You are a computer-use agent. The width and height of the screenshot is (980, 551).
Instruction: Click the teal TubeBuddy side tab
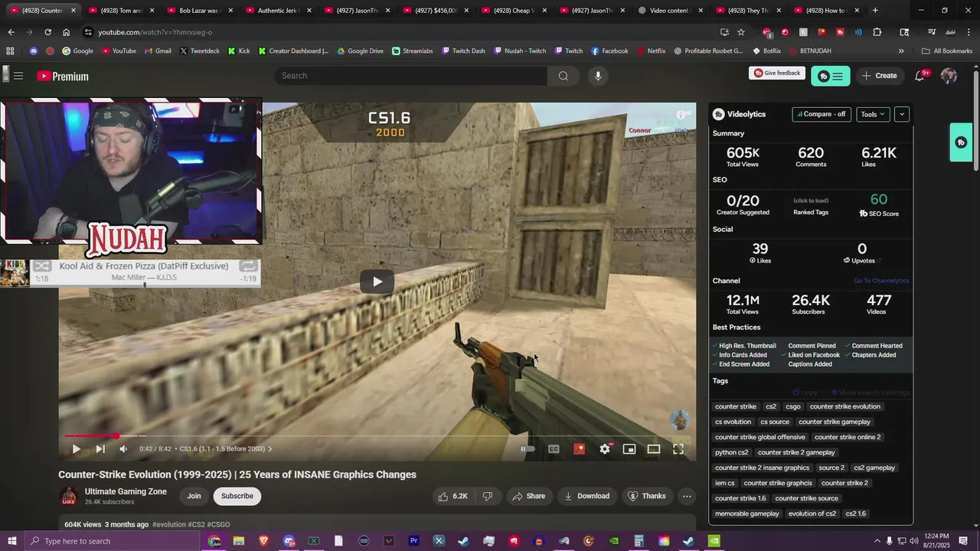[x=961, y=142]
